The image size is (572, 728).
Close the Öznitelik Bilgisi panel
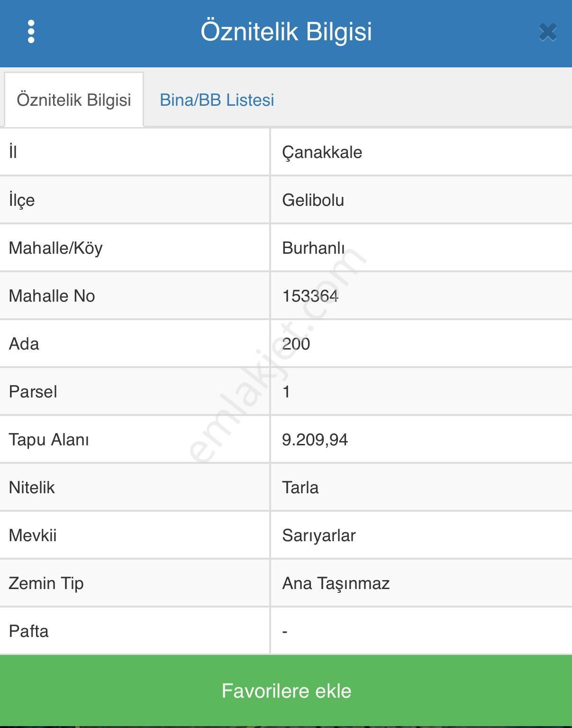pos(547,32)
